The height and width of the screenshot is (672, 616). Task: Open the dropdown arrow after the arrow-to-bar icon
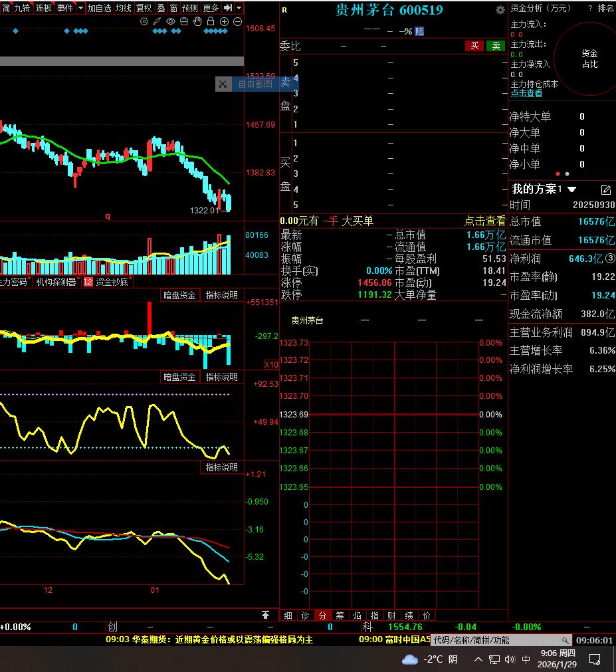coord(239,8)
